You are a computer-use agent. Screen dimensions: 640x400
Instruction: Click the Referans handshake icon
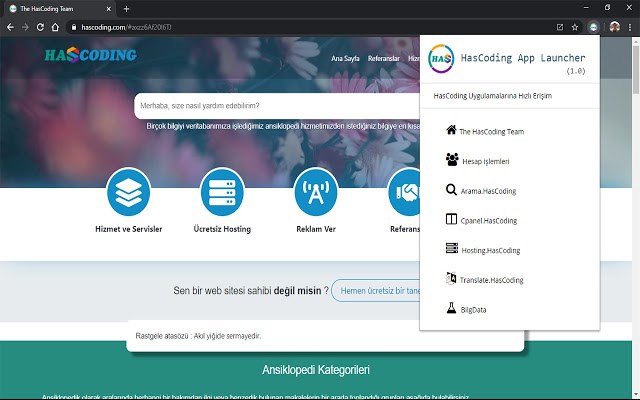(404, 192)
